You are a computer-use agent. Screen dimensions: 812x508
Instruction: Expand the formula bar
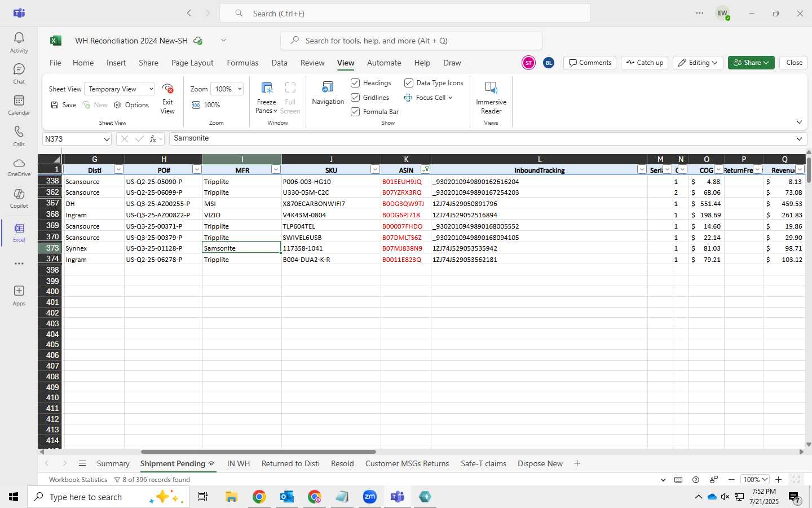pos(799,139)
